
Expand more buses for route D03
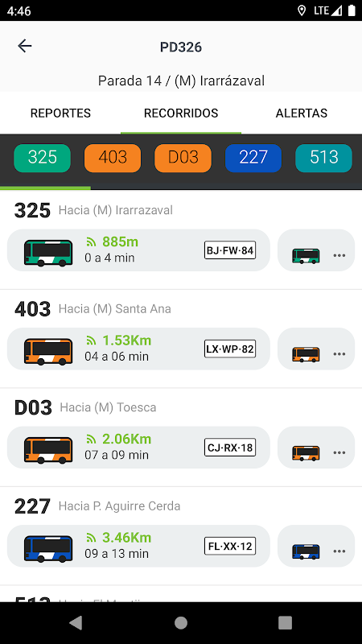point(316,448)
